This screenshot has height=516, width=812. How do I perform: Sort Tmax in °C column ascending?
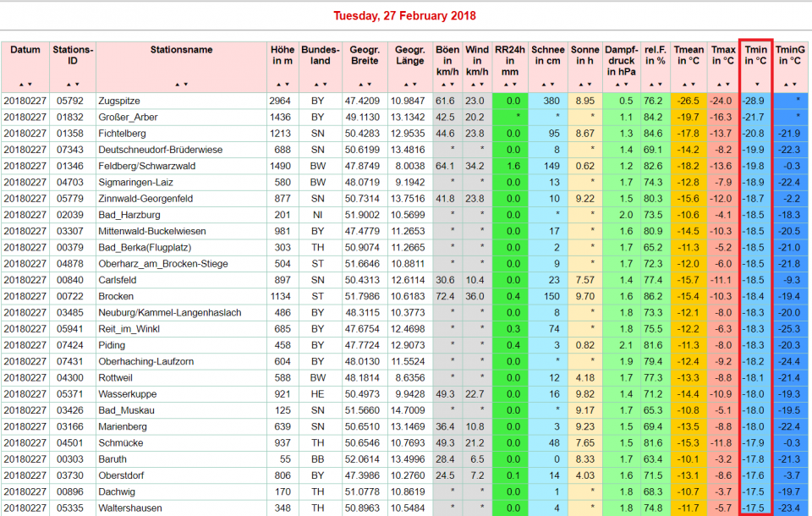[719, 85]
